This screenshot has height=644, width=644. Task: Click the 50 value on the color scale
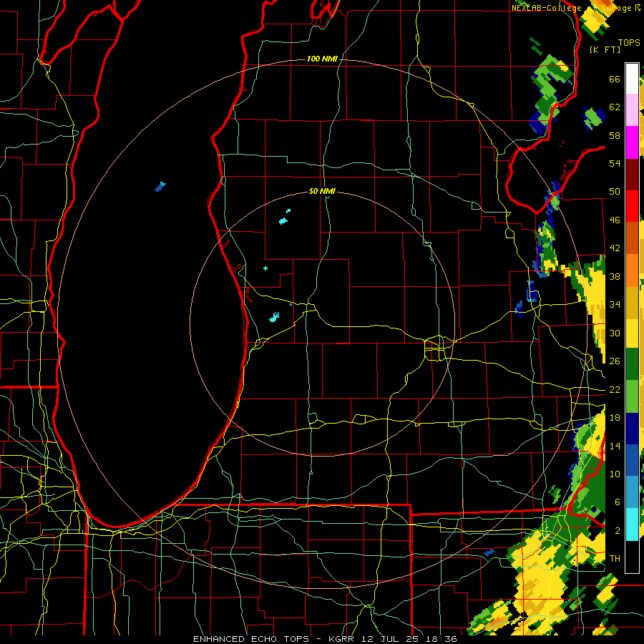click(x=615, y=192)
